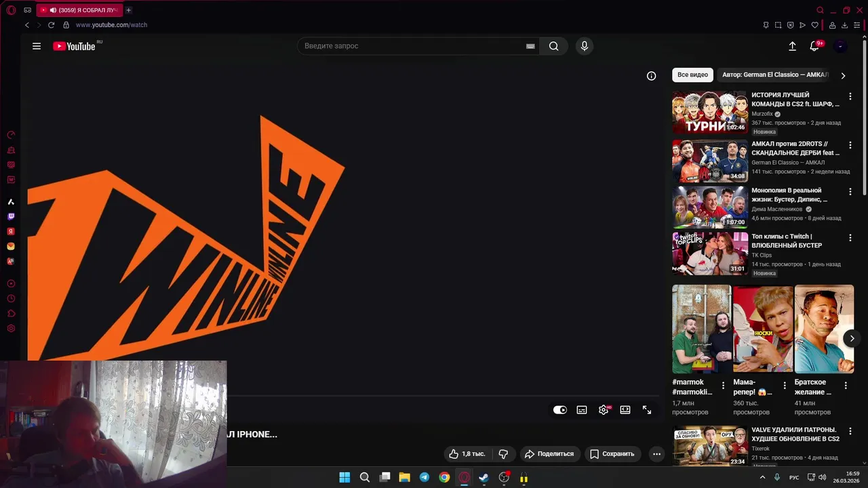Screen dimensions: 868x488
Task: Open the browser downloads icon
Action: point(845,25)
